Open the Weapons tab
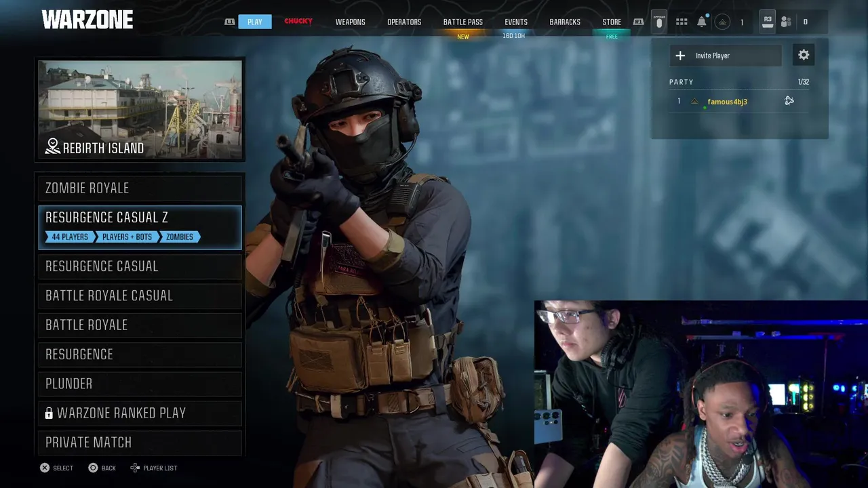This screenshot has height=488, width=868. 350,22
